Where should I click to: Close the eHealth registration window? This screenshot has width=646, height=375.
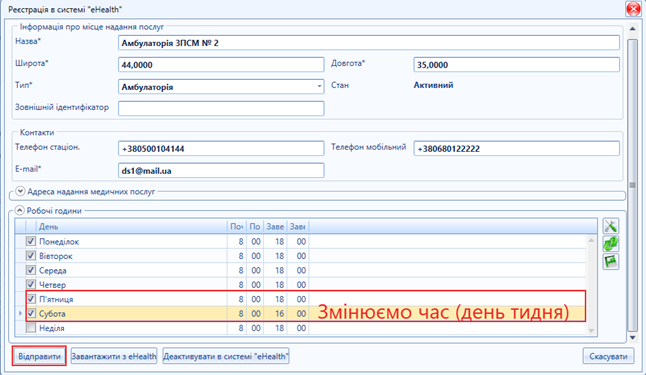click(x=633, y=9)
